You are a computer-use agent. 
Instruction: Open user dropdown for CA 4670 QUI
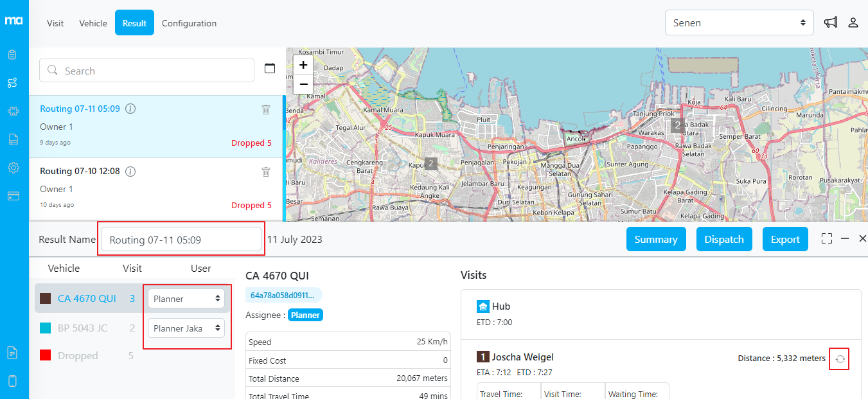tap(188, 299)
